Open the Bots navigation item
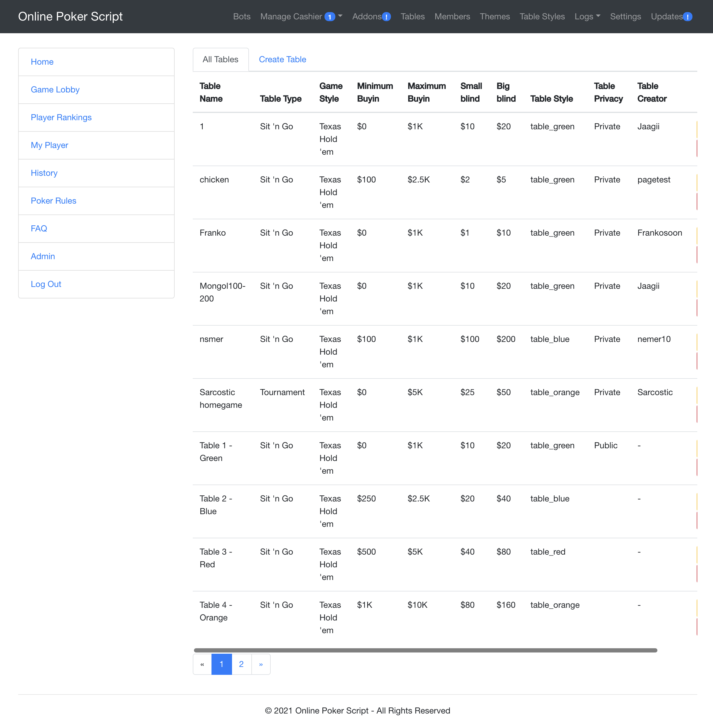The image size is (713, 728). (241, 17)
